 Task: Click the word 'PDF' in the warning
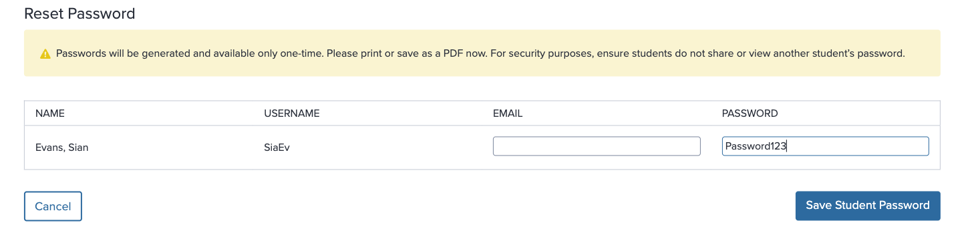coord(452,53)
